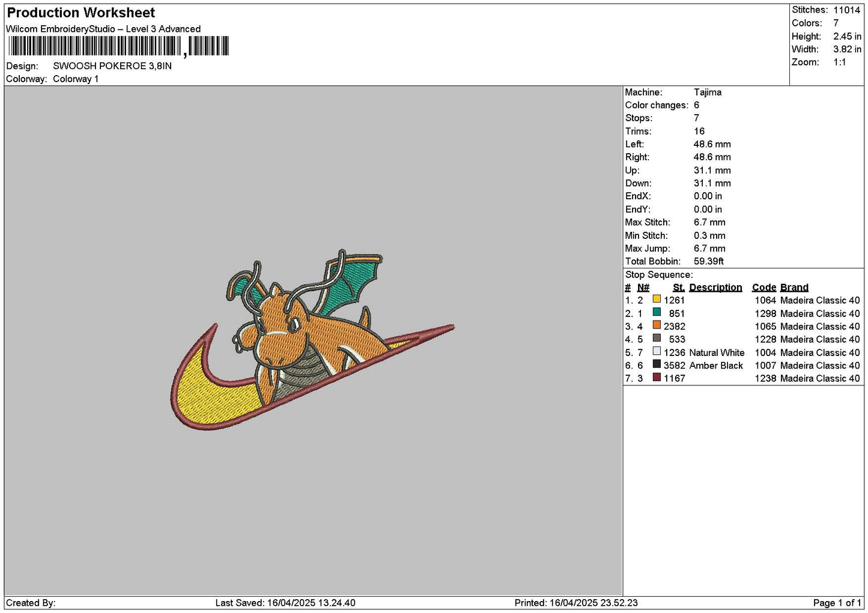The height and width of the screenshot is (613, 868).
Task: Click the Machine value Tajima
Action: (x=708, y=92)
